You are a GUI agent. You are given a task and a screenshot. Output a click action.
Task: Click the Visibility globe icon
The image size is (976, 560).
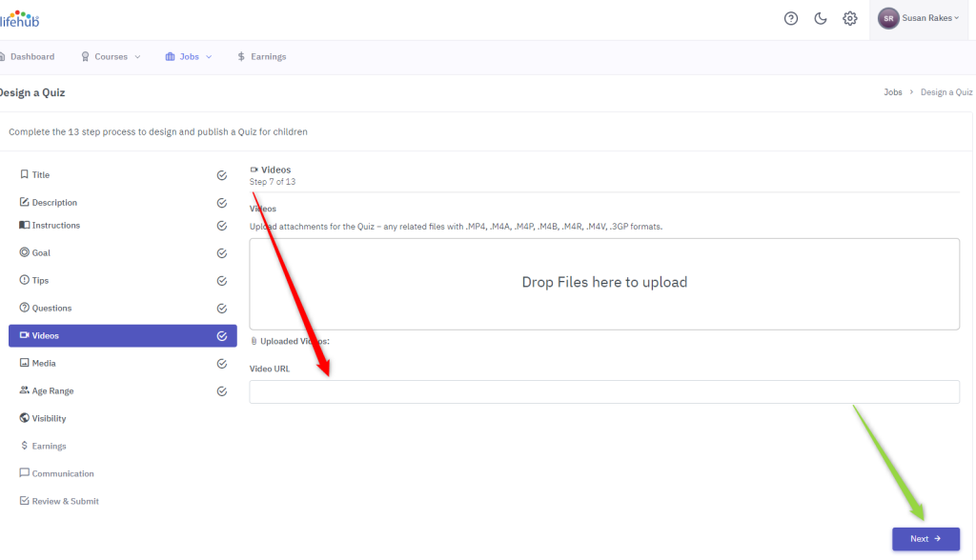pos(24,418)
